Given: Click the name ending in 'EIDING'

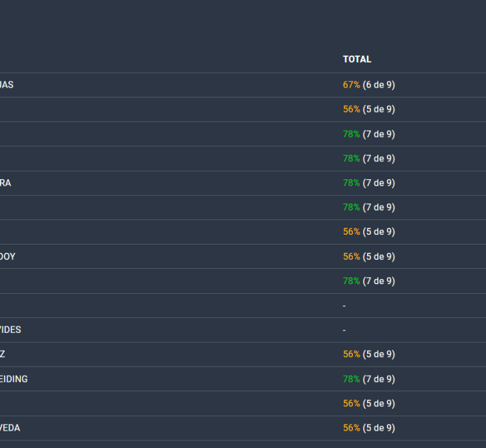Looking at the screenshot, I should [x=13, y=379].
